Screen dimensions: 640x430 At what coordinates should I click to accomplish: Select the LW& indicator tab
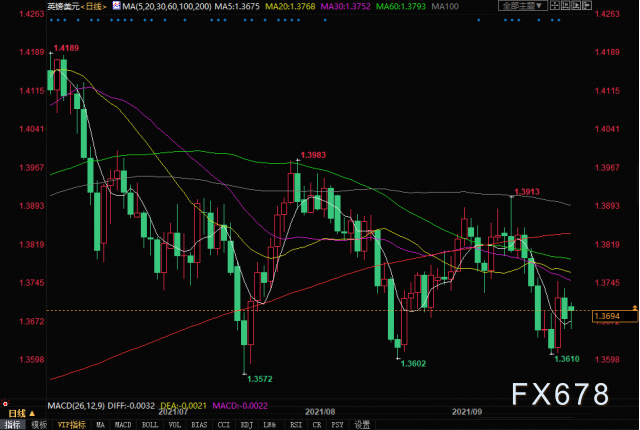click(270, 425)
